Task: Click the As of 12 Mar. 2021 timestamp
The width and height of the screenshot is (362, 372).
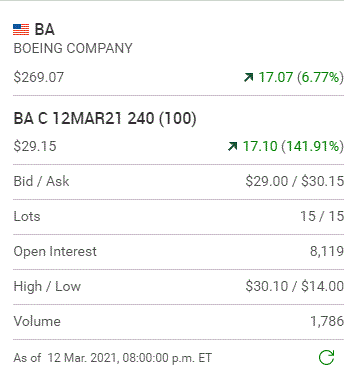Action: point(112,358)
